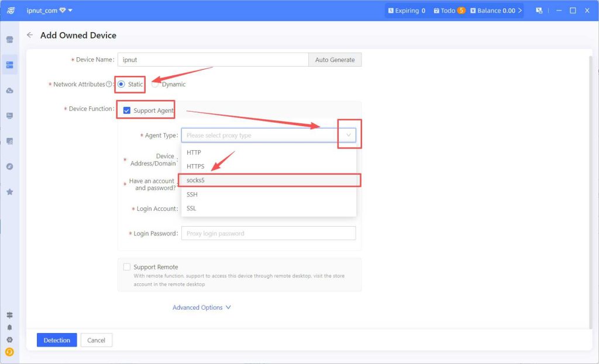Click the Detection button

pos(57,340)
